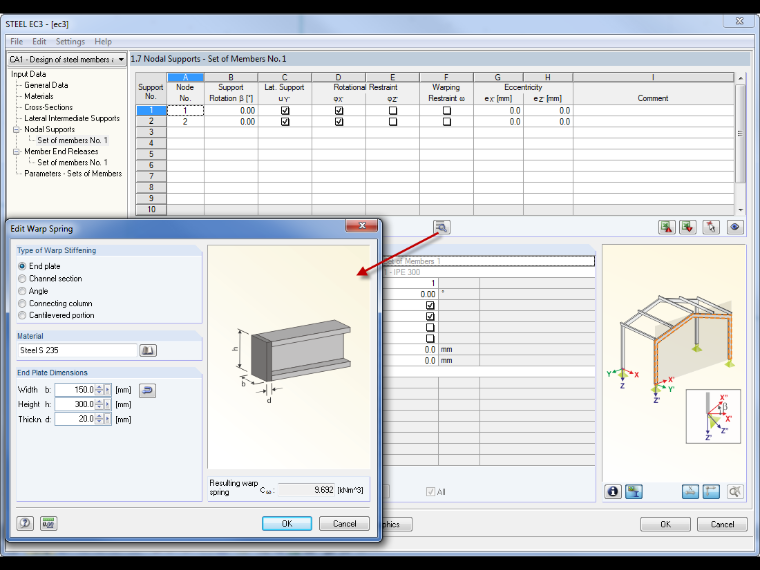Enable Warping Restraint checkbox for support 2
Screen dimensions: 760x570
[447, 122]
